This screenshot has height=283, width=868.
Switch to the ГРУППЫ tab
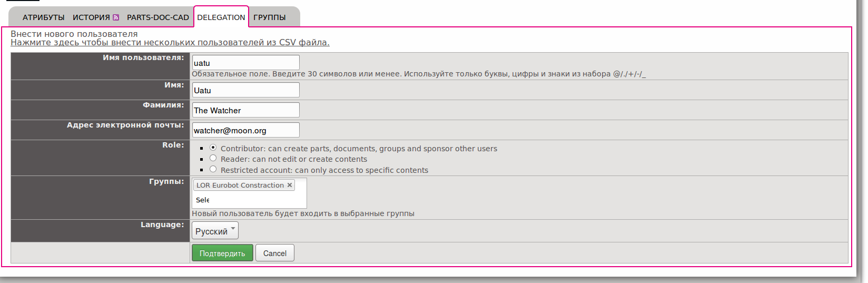click(269, 17)
